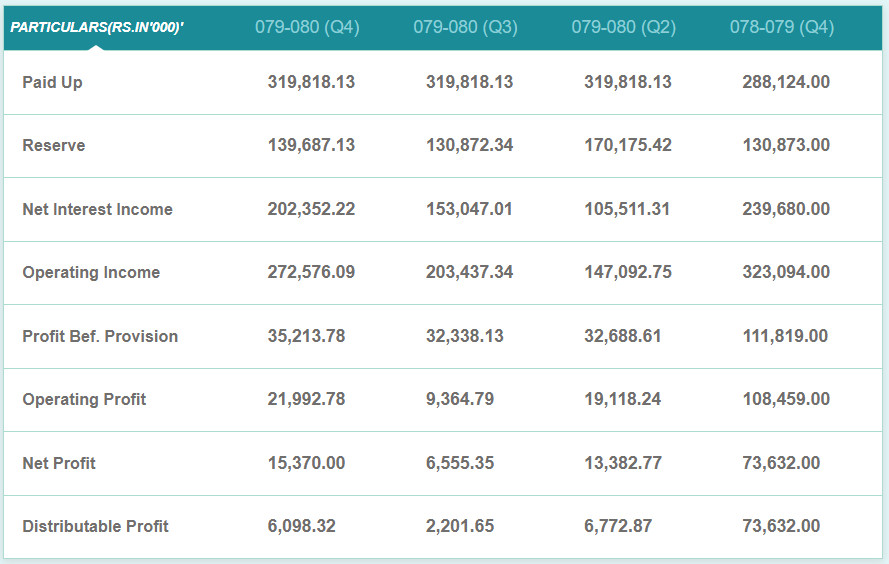This screenshot has width=889, height=564.
Task: Click the Distributable Profit row label
Action: click(x=95, y=526)
